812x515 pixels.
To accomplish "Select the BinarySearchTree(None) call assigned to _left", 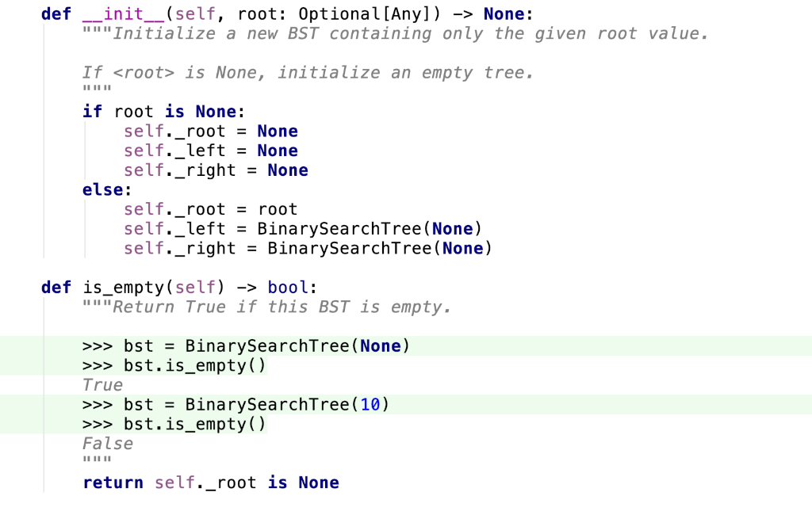I will 369,228.
